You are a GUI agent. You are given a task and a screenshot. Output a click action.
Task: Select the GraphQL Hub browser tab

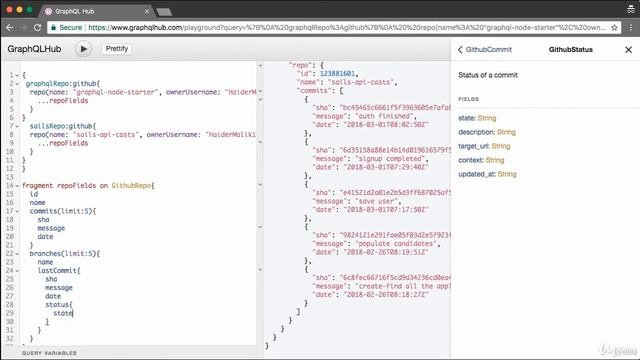coord(97,11)
